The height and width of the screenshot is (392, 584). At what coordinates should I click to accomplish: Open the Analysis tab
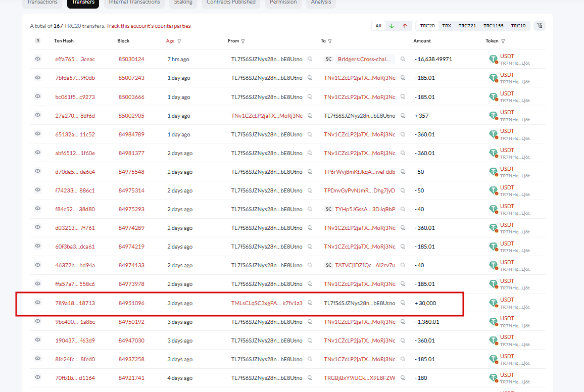coord(321,3)
